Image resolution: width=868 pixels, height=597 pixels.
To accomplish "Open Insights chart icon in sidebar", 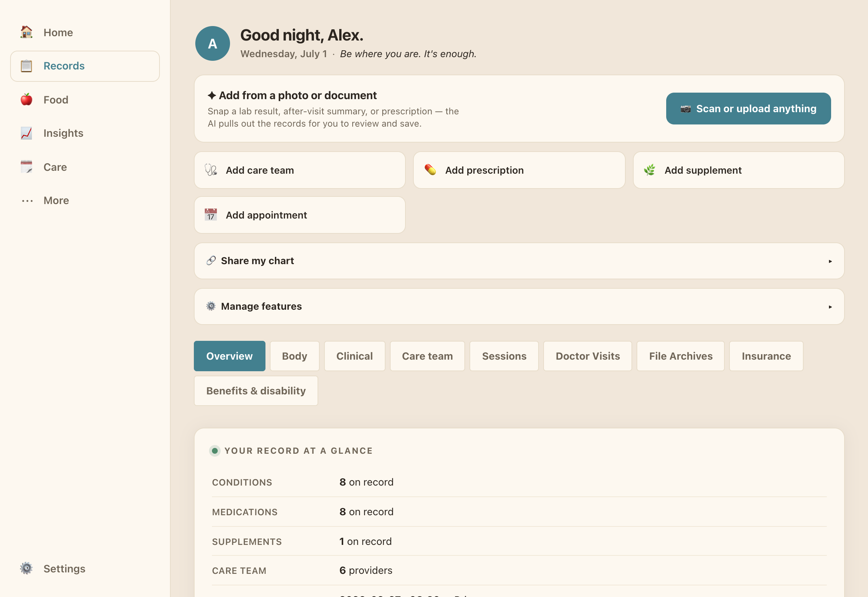I will (x=26, y=133).
